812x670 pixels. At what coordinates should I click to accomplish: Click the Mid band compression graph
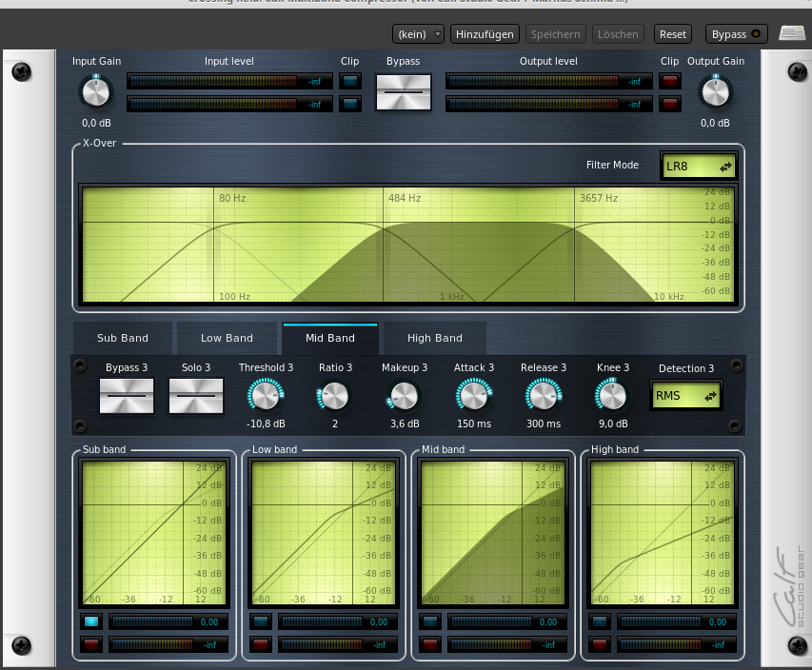(x=493, y=533)
